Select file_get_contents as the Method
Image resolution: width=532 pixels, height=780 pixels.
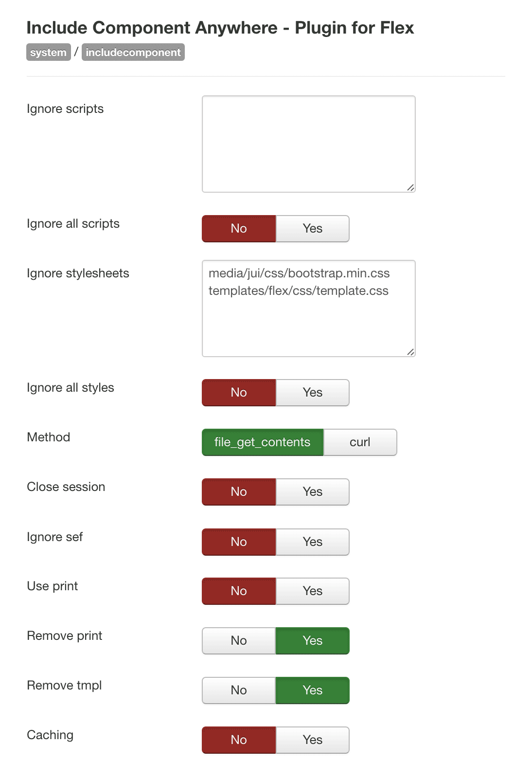tap(262, 442)
